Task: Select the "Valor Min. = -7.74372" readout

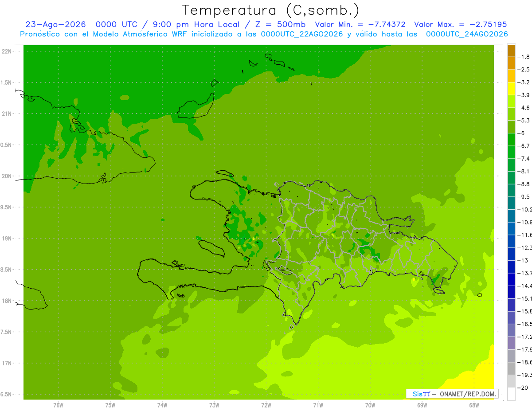Action: pos(360,24)
